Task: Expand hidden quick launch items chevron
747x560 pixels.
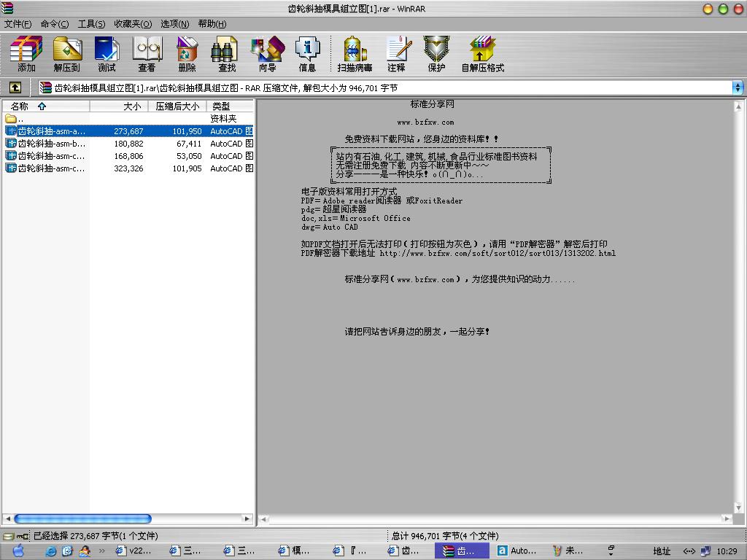Action: [x=101, y=551]
